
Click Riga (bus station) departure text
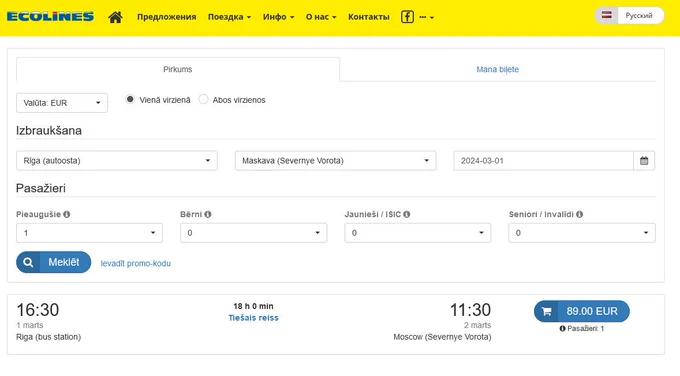click(x=49, y=337)
